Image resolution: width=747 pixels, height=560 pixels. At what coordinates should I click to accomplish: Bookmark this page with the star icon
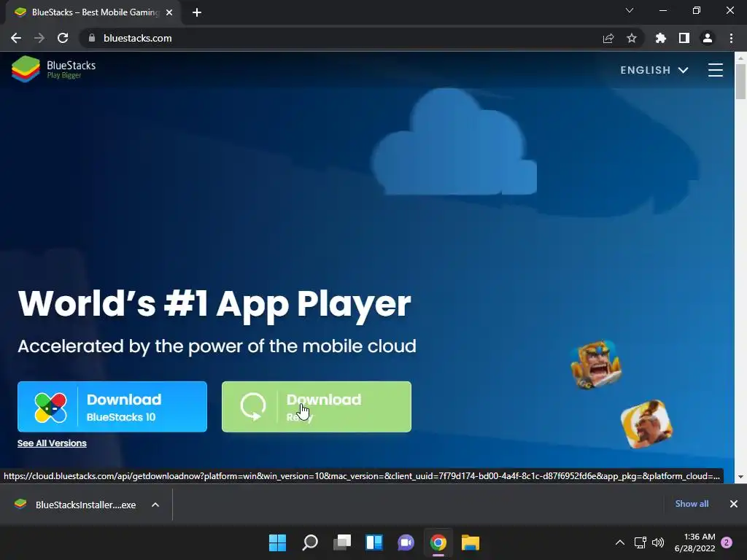pyautogui.click(x=632, y=38)
